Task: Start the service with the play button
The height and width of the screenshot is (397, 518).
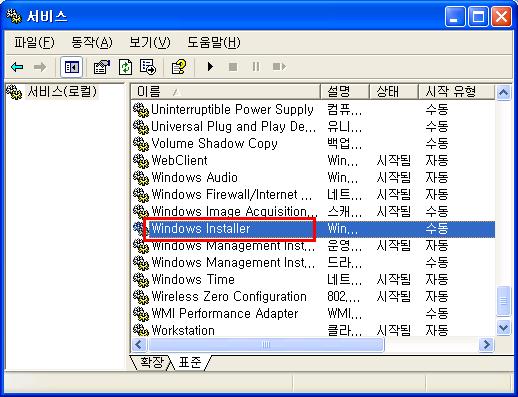Action: 210,67
